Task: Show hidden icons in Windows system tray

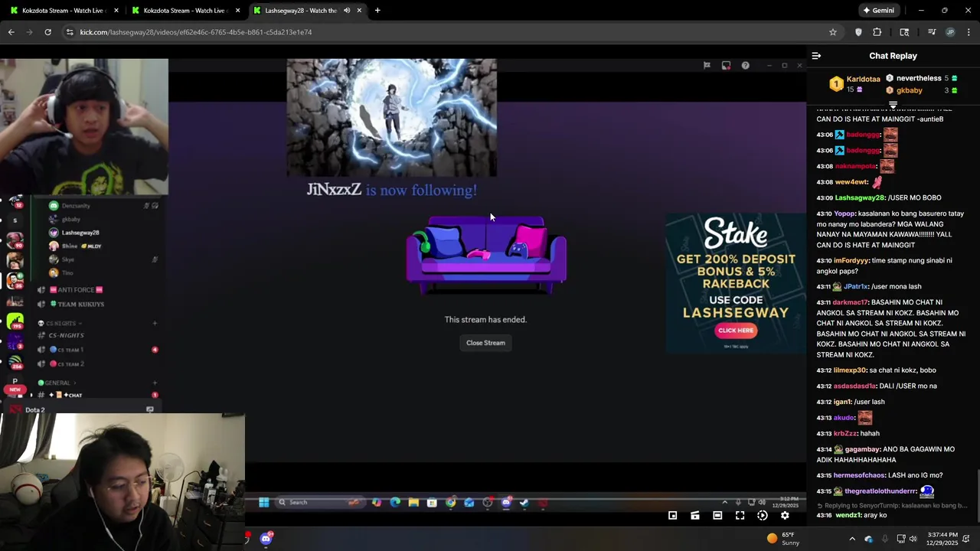Action: point(852,539)
